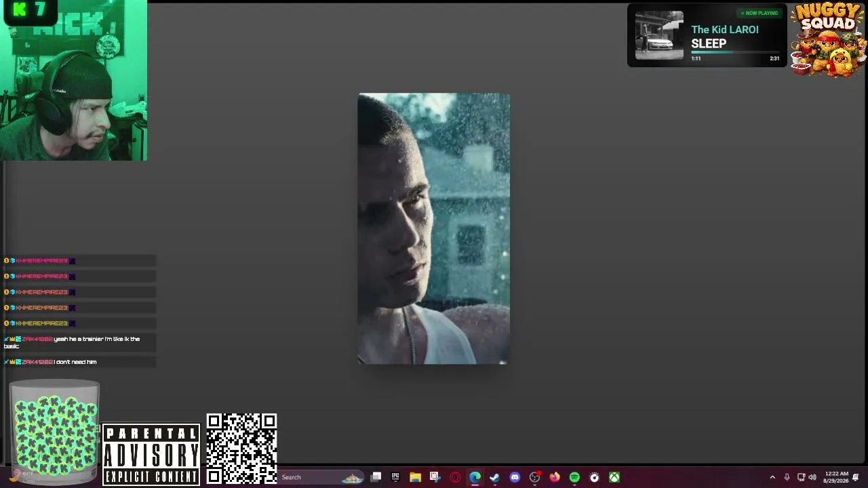Click the microphone tray icon
Image resolution: width=868 pixels, height=488 pixels.
tap(787, 477)
